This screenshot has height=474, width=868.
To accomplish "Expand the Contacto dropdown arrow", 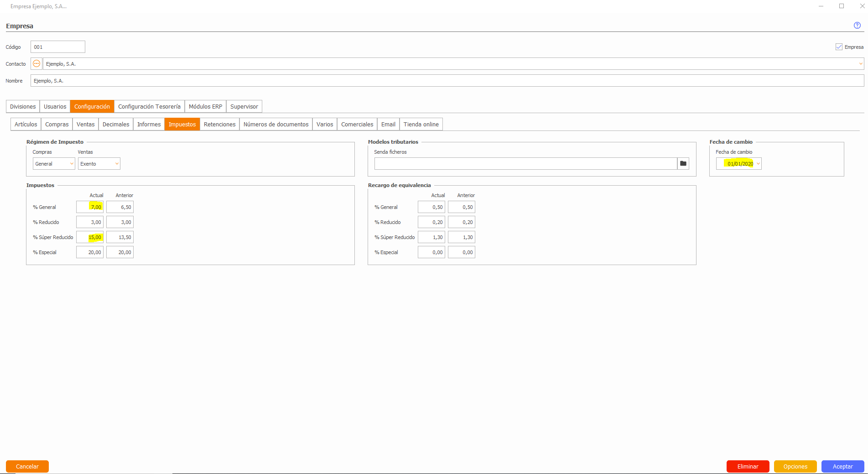I will click(x=860, y=64).
